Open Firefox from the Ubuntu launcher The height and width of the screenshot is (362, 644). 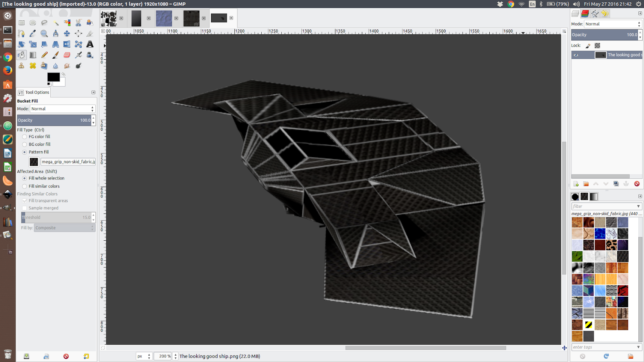(x=8, y=71)
